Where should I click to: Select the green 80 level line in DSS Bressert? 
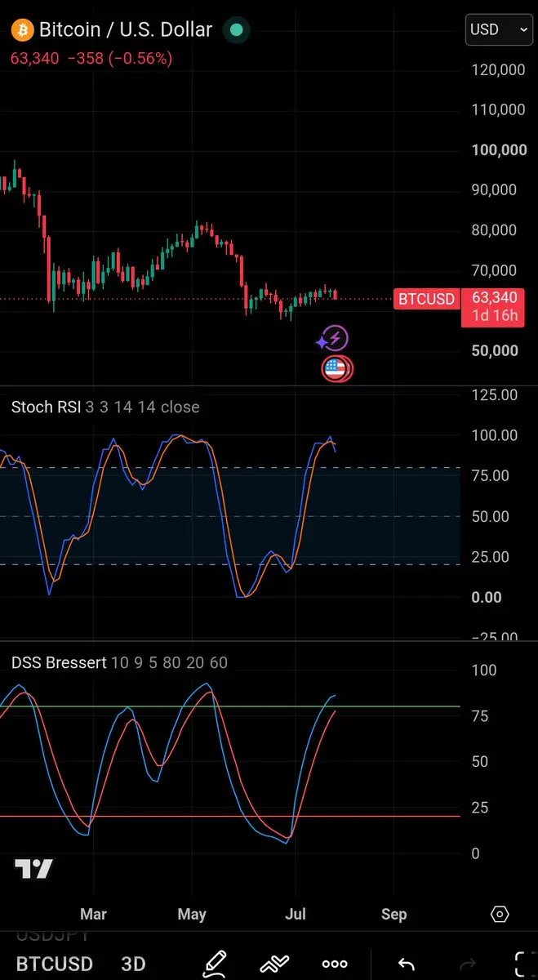coord(230,706)
